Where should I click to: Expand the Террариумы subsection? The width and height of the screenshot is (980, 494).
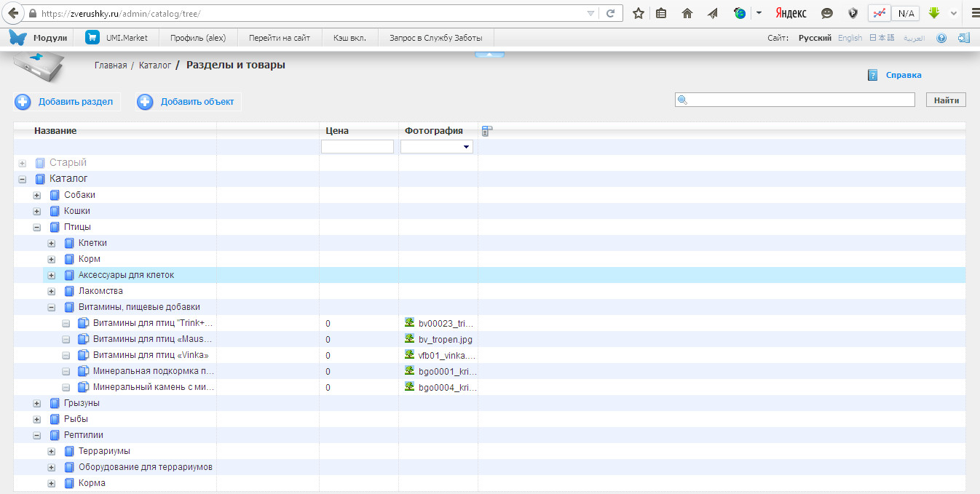[52, 451]
